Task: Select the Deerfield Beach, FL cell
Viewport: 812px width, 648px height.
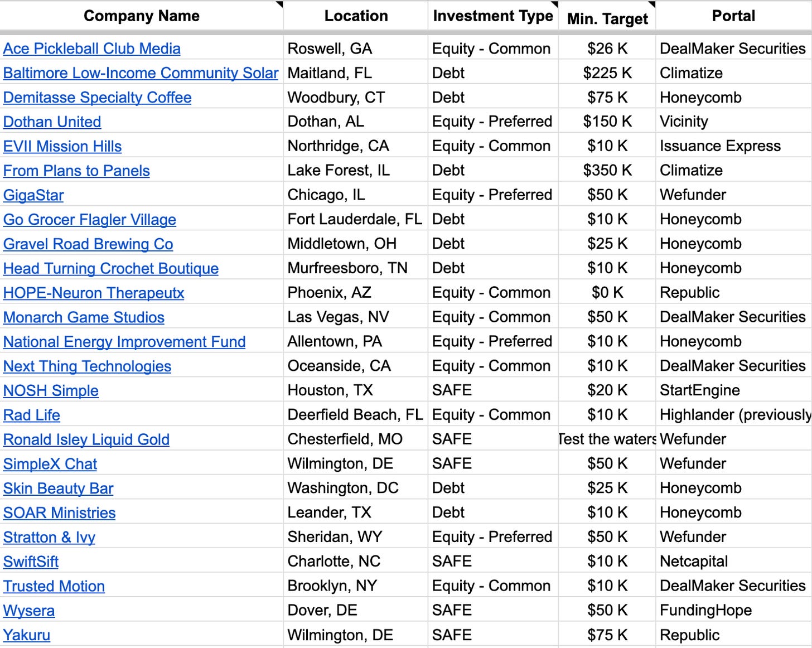Action: [356, 415]
